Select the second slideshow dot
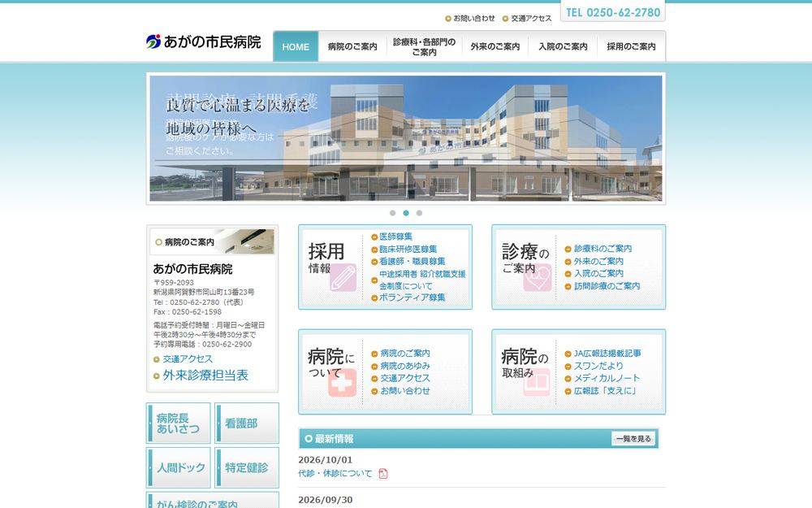Screen dimensions: 812x508 406,213
